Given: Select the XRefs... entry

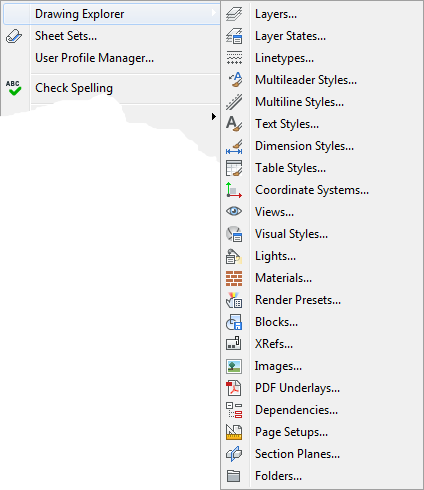Looking at the screenshot, I should tap(274, 344).
